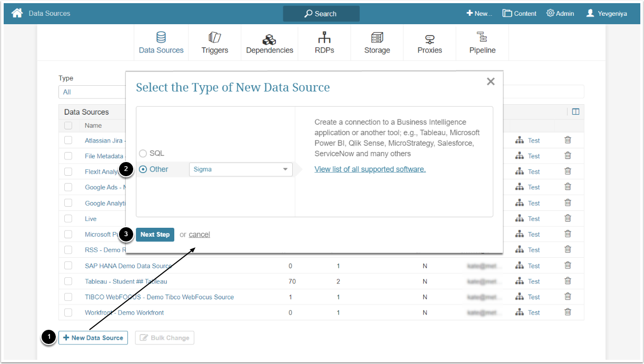Select the SQL radio button
The image size is (644, 364).
click(143, 154)
